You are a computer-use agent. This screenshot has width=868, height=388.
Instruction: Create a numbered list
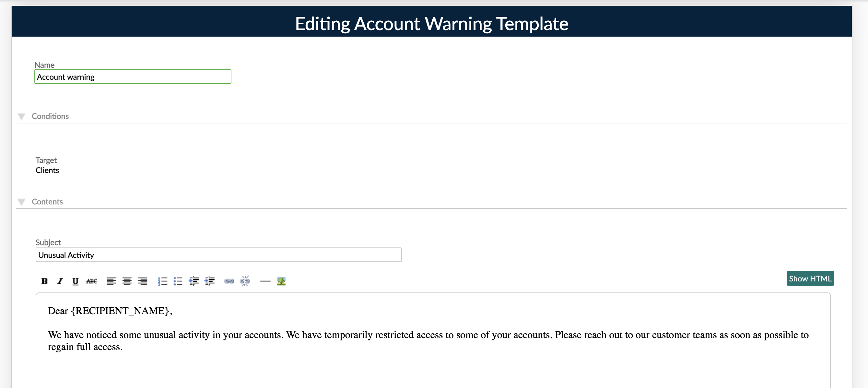click(162, 281)
